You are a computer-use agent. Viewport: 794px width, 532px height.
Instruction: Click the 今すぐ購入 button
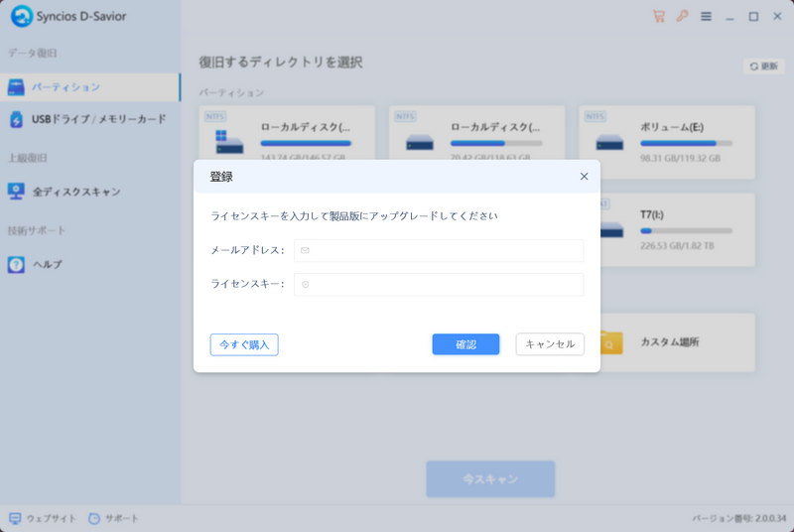pos(244,344)
